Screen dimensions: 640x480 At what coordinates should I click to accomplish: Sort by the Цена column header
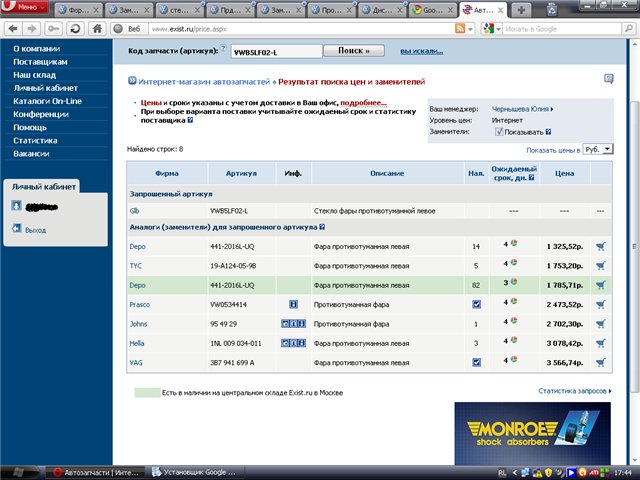[x=564, y=173]
